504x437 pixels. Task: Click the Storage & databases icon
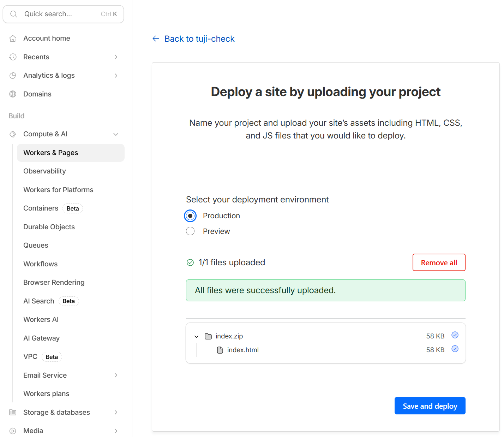(x=13, y=412)
